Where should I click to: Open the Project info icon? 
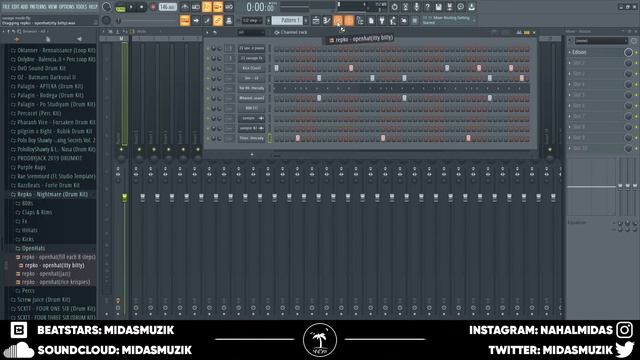tap(371, 20)
